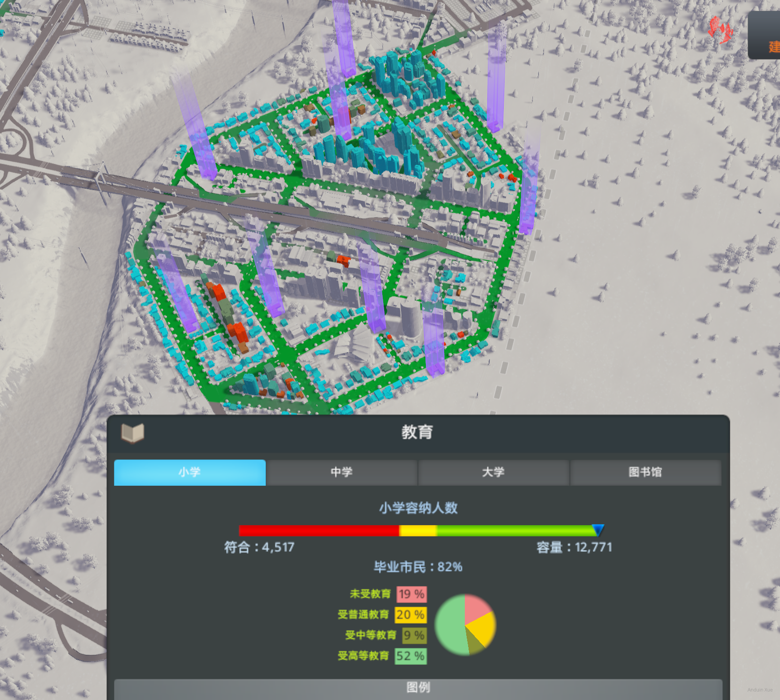Image resolution: width=780 pixels, height=700 pixels.
Task: Click the green 52 % education swatch
Action: coord(410,656)
